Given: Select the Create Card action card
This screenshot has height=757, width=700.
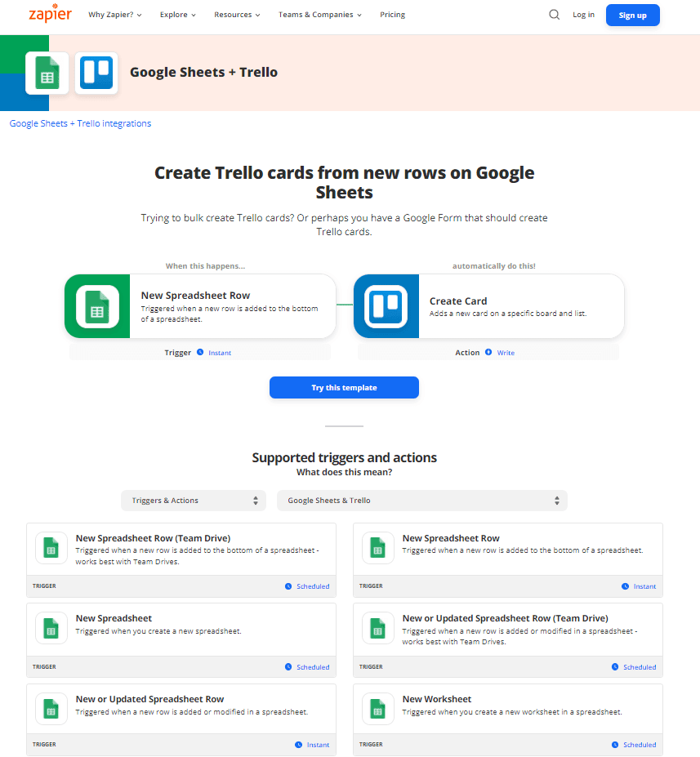Looking at the screenshot, I should pos(489,306).
